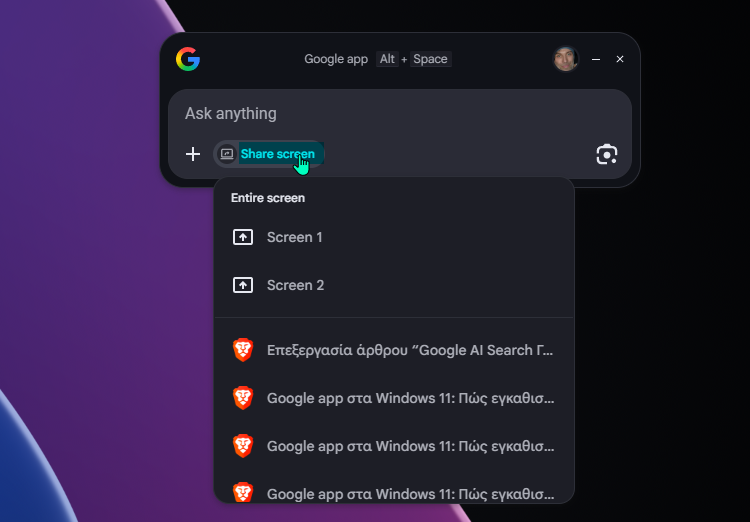Select Screen 1 to share

394,237
